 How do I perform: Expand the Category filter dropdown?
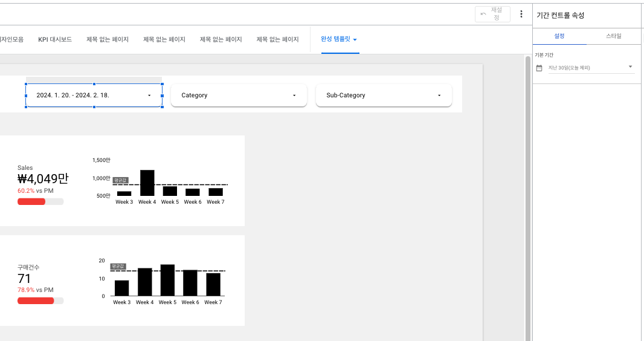[x=239, y=96]
